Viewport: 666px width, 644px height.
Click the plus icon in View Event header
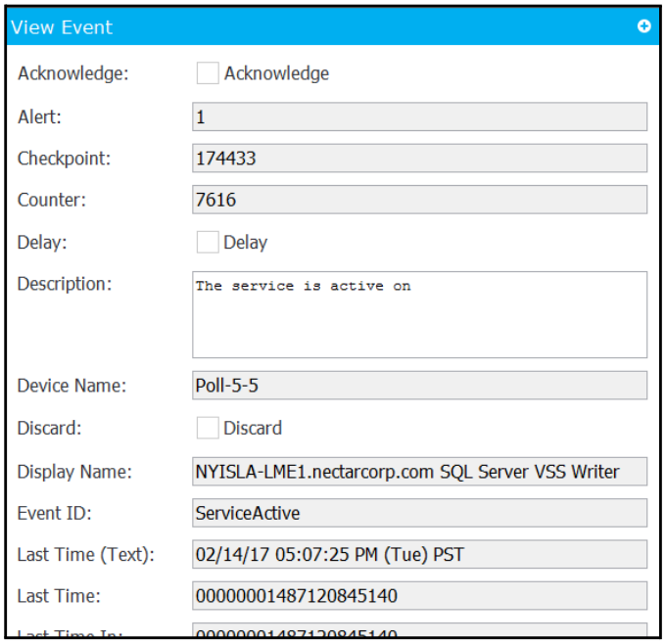pos(643,26)
